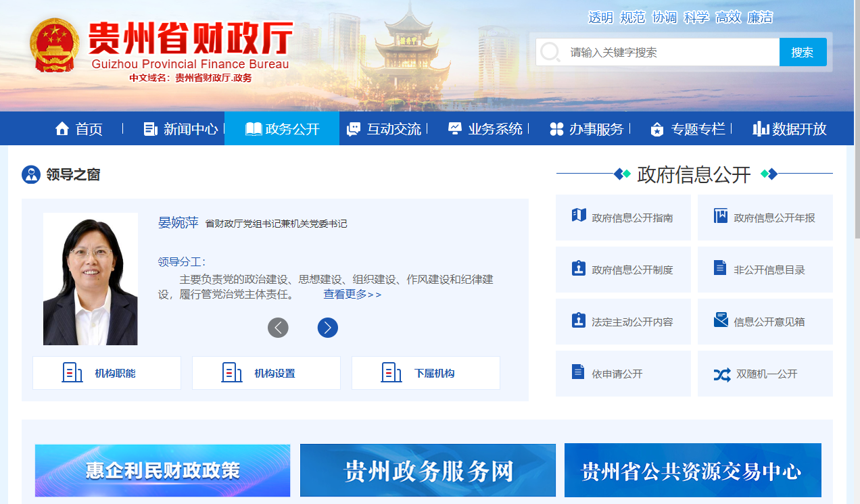Screen dimensions: 860x504
Task: Click the bar chart icon for 数据开放
Action: [761, 129]
